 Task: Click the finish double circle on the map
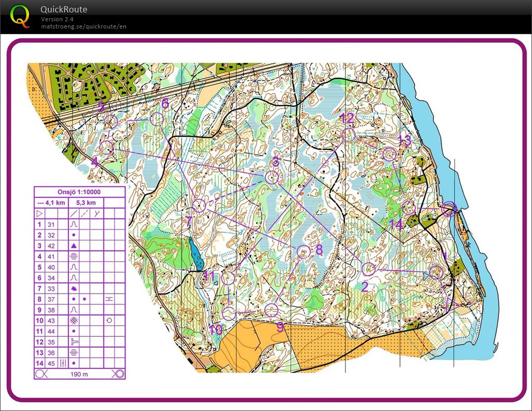click(x=449, y=209)
